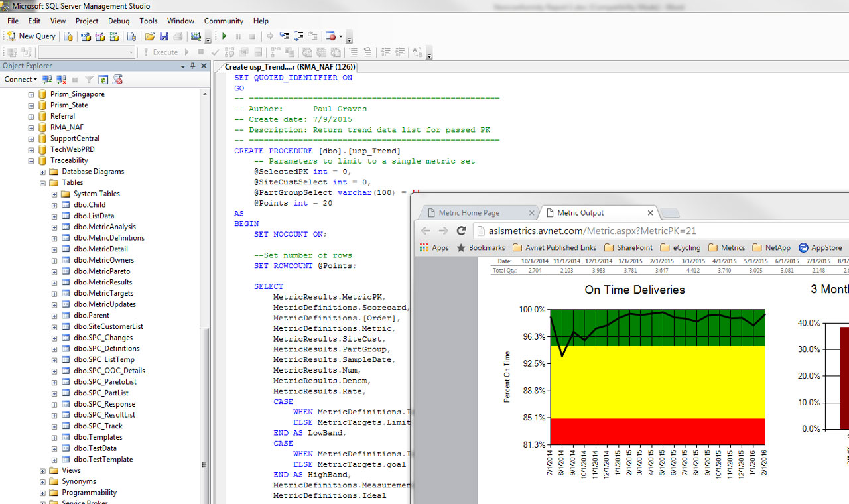Click the Chrome address bar URL
Screen dimensions: 849x504
coord(592,231)
